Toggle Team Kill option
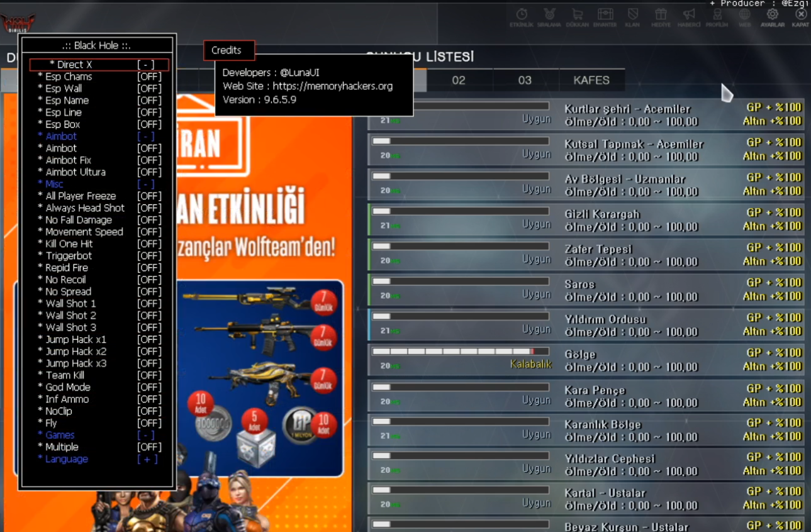The height and width of the screenshot is (532, 811). point(99,375)
